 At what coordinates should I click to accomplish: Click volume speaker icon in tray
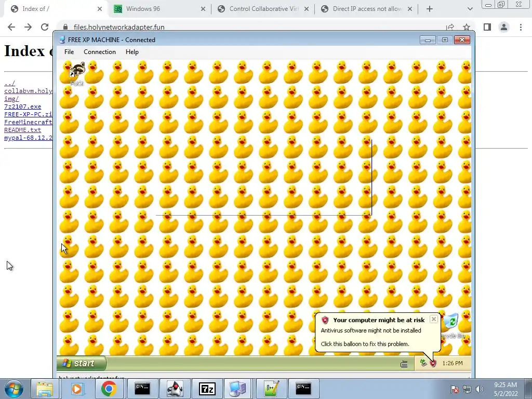[x=480, y=390]
